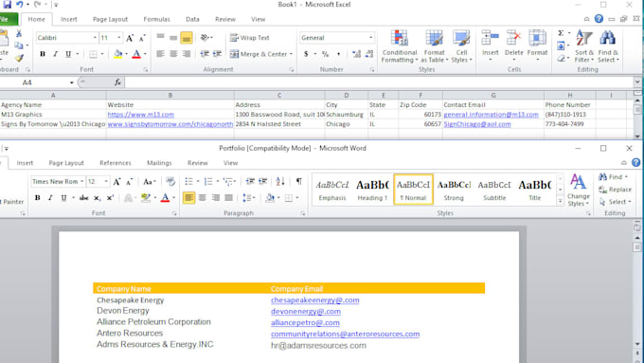
Task: Click Word Increase Indent icon
Action: tap(263, 181)
